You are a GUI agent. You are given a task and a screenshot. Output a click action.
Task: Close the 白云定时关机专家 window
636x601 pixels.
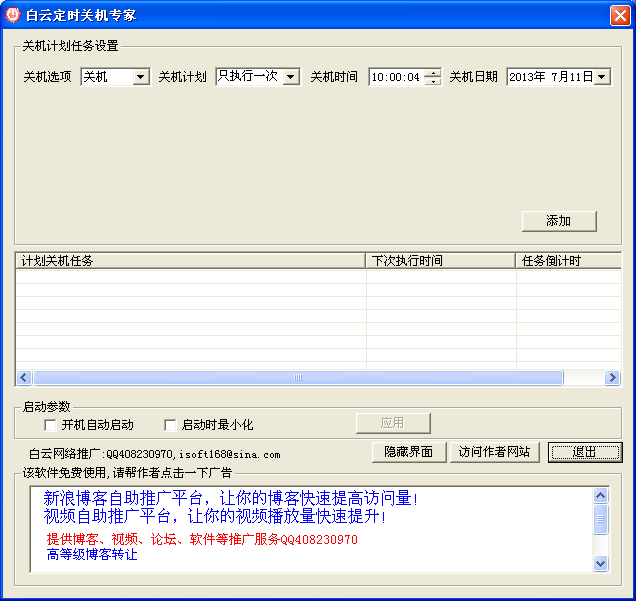pos(619,15)
